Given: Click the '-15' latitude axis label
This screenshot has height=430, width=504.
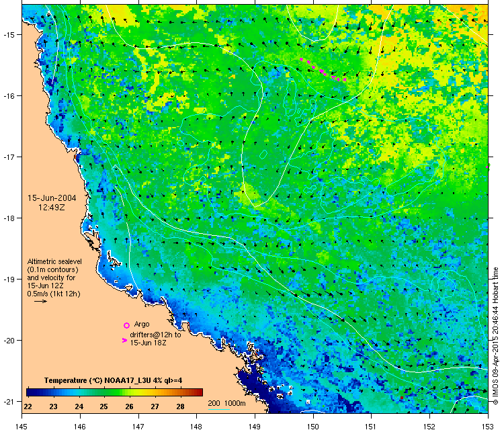Looking at the screenshot, I should (8, 35).
